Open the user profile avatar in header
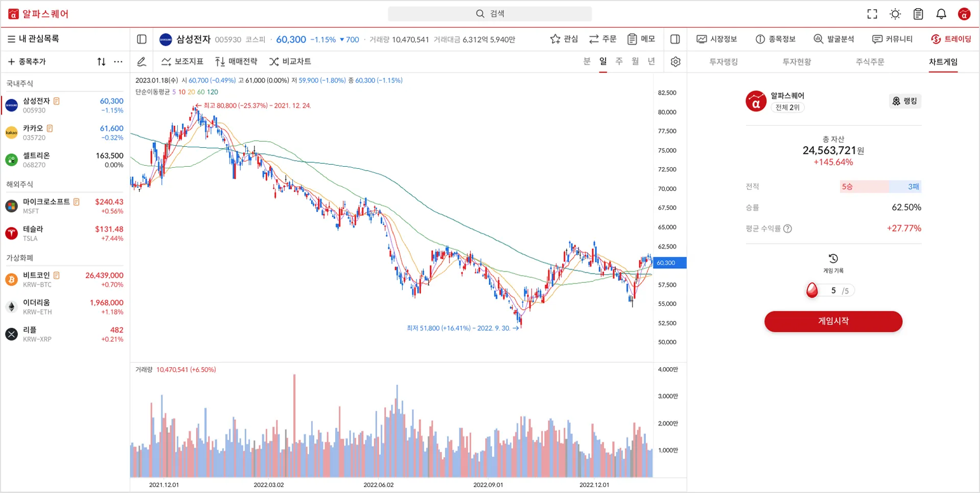This screenshot has height=493, width=980. 964,14
